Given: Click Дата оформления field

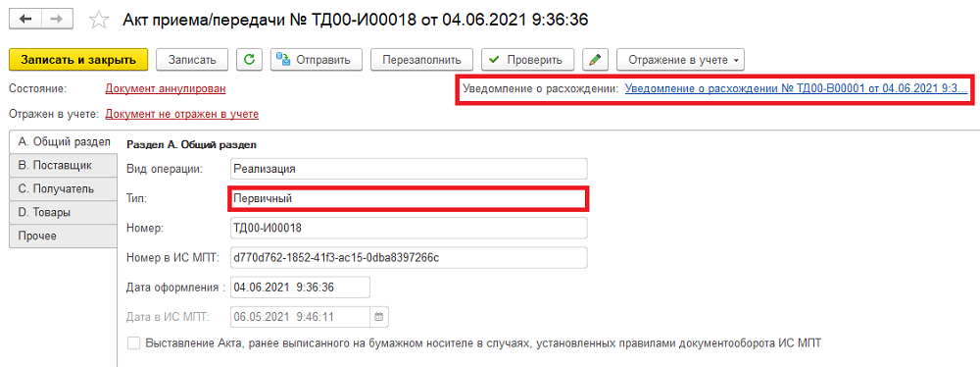Looking at the screenshot, I should point(301,288).
